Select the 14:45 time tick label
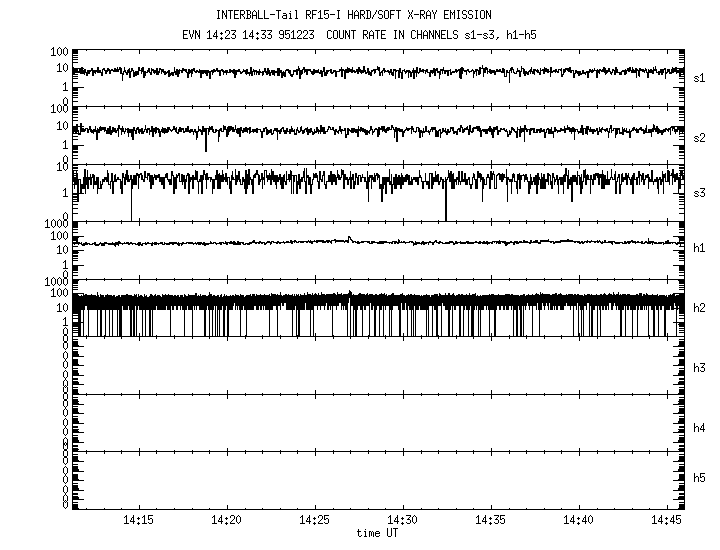Screen dimensions: 720x550 click(667, 521)
